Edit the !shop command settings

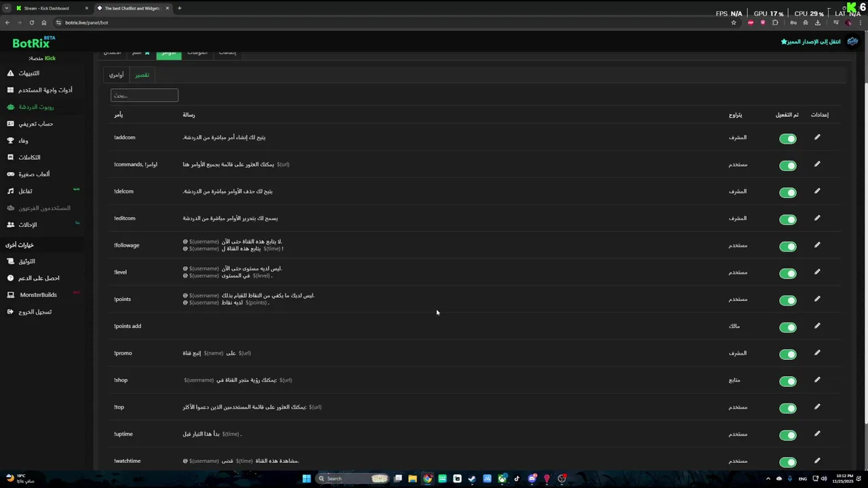pyautogui.click(x=817, y=380)
